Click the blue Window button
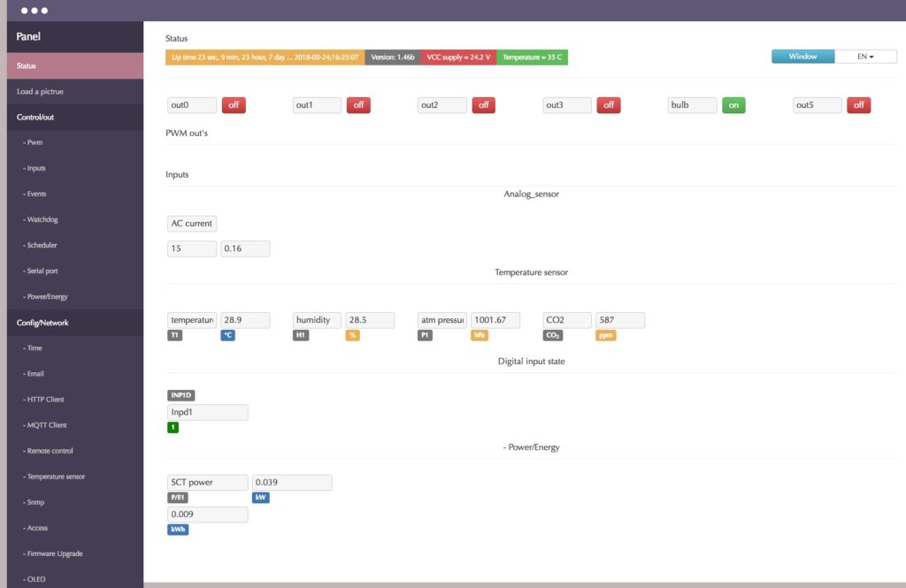906x588 pixels. (x=802, y=57)
